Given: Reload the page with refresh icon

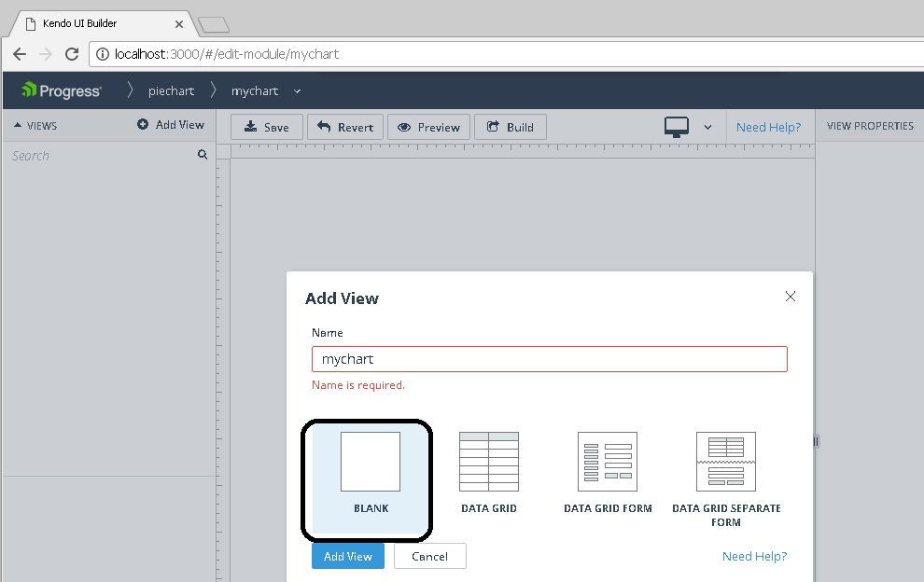Looking at the screenshot, I should tap(72, 54).
